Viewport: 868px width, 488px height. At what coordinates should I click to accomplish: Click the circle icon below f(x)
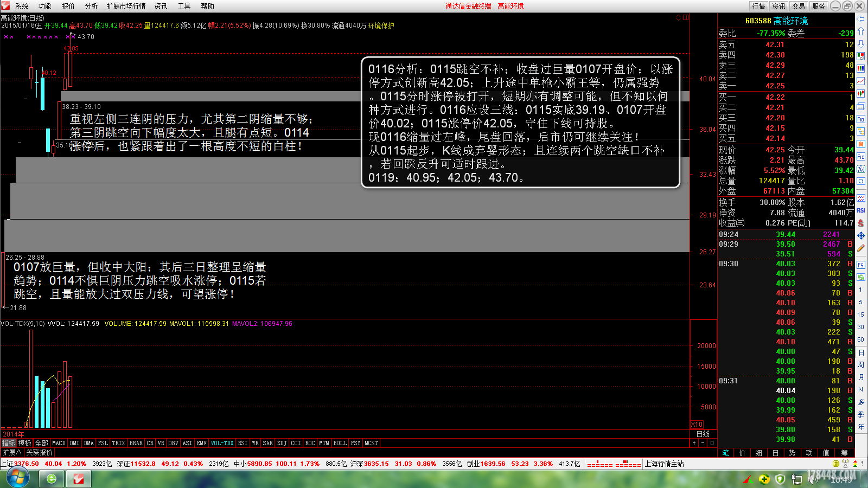(861, 182)
